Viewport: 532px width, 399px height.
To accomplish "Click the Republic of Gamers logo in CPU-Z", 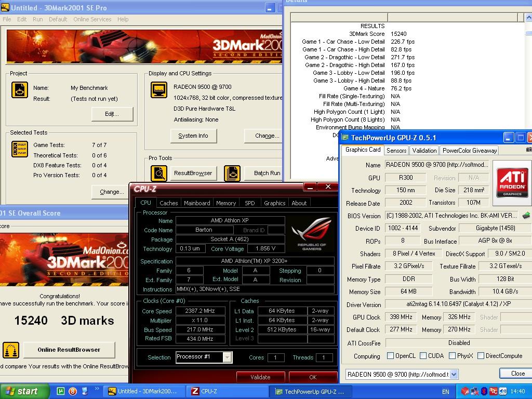I will tap(312, 234).
